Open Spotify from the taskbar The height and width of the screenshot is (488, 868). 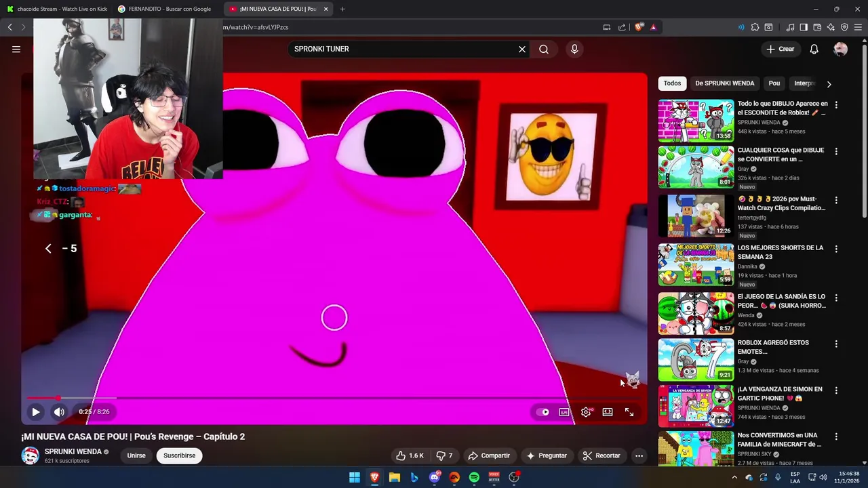(474, 477)
